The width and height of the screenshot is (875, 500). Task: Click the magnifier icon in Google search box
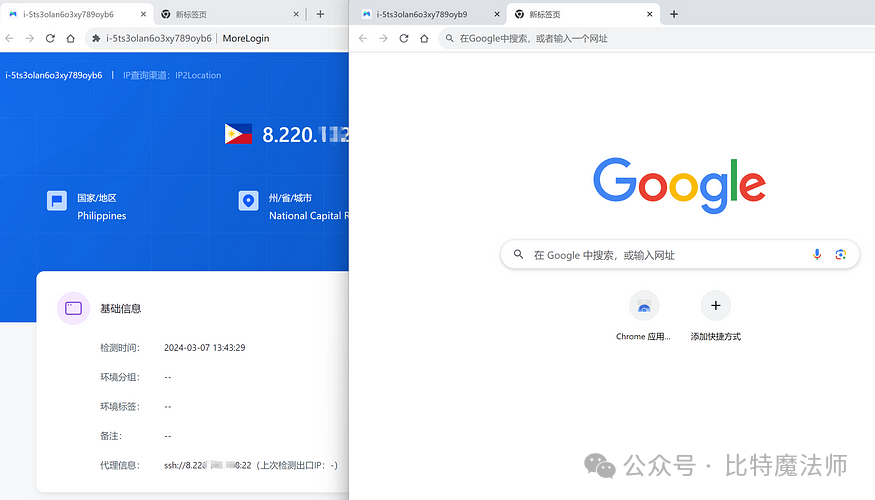[x=518, y=254]
